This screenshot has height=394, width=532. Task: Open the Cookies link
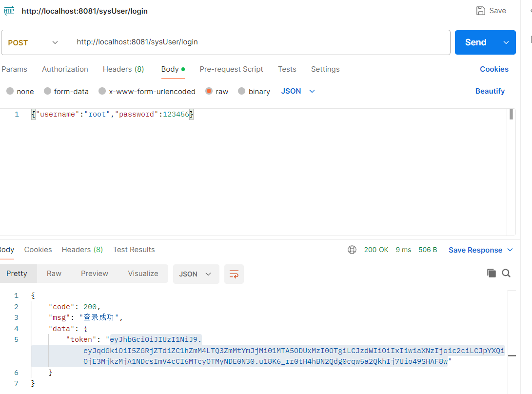494,69
